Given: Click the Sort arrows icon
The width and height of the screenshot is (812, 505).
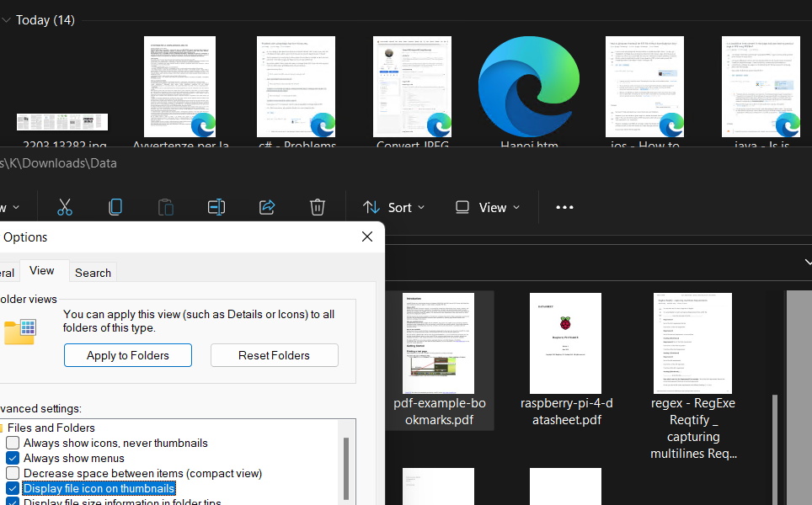Looking at the screenshot, I should [371, 206].
